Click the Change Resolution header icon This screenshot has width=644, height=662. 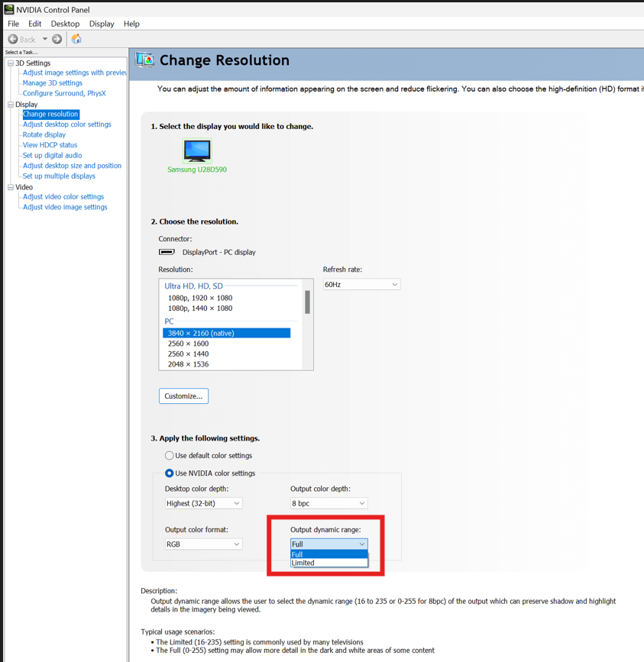pyautogui.click(x=145, y=60)
